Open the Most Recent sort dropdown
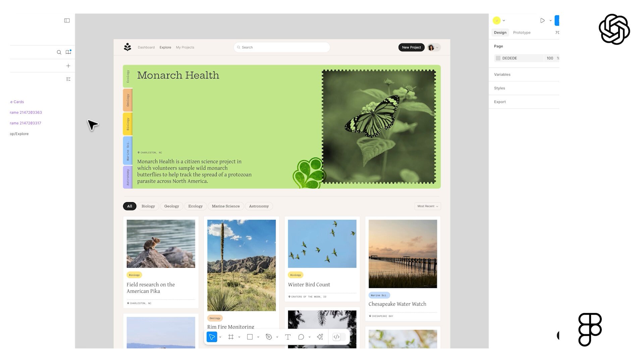Viewport: 644px width, 362px height. [428, 206]
